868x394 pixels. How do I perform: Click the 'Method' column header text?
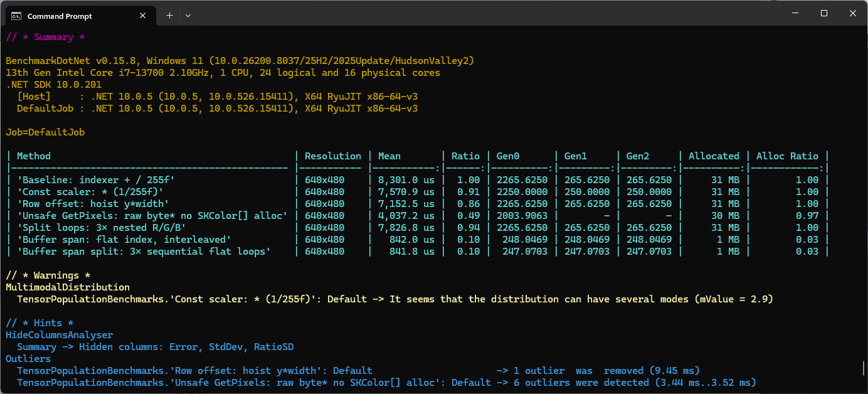tap(34, 156)
